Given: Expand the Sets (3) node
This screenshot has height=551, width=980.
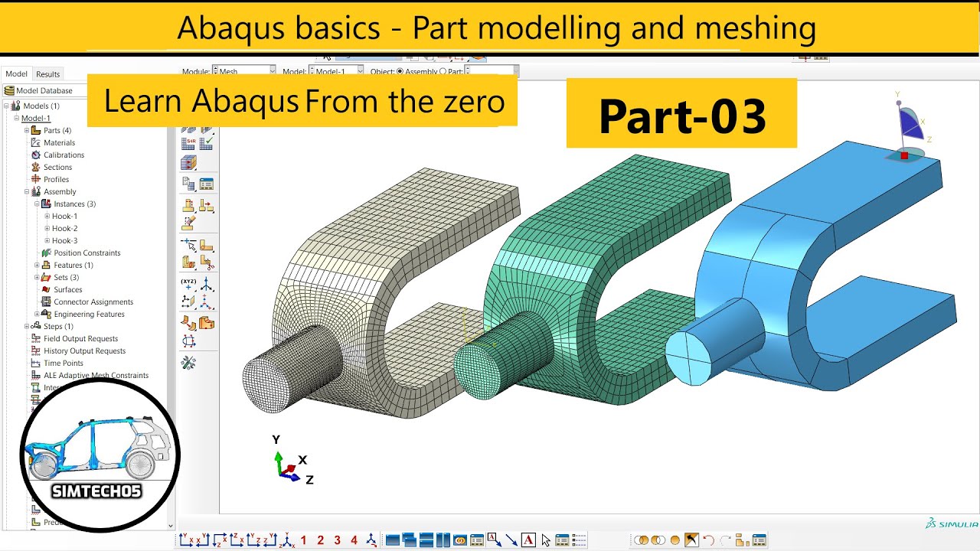Looking at the screenshot, I should (x=37, y=277).
